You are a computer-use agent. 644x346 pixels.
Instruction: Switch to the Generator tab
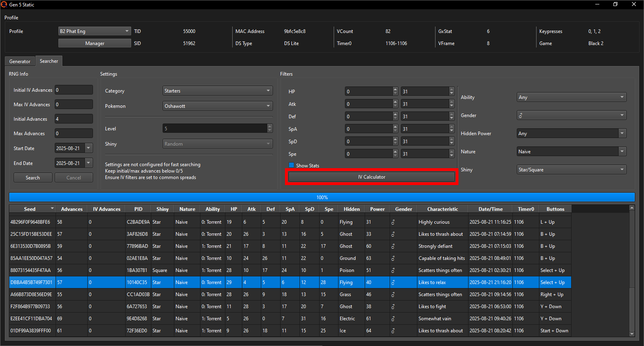(x=20, y=62)
